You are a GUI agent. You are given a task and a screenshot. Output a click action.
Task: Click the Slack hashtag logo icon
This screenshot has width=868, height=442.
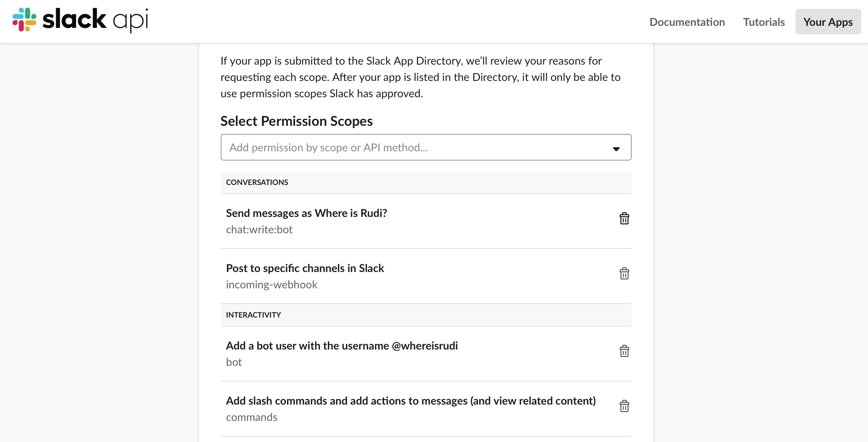[x=24, y=20]
